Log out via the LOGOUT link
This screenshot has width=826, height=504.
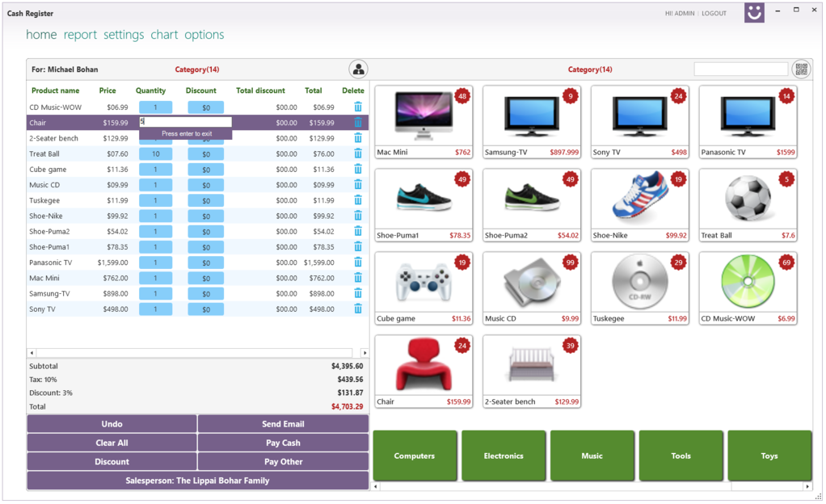pos(714,13)
